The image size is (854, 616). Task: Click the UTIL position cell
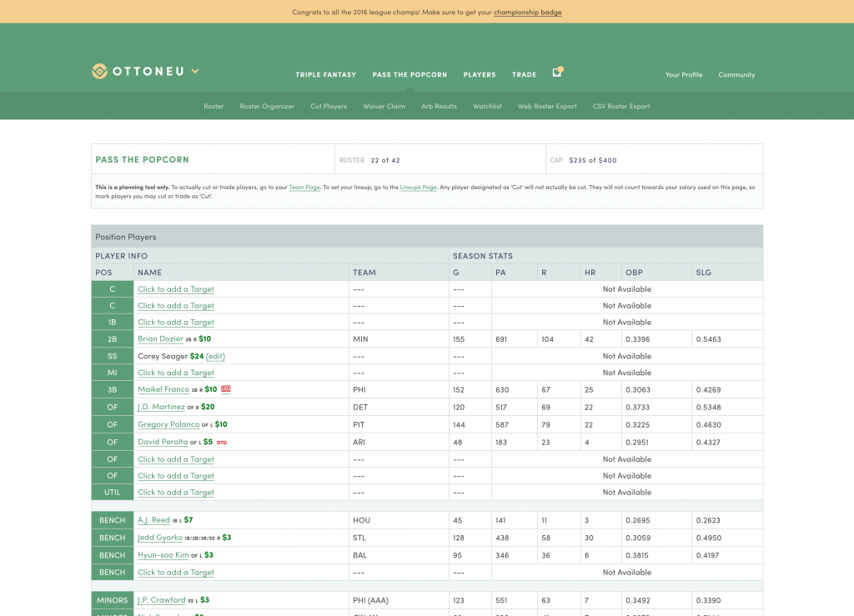pyautogui.click(x=113, y=492)
